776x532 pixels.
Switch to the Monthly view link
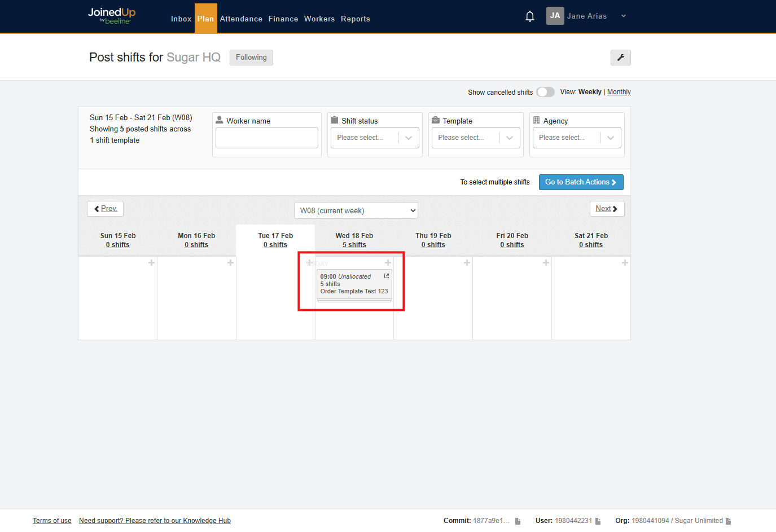click(x=619, y=92)
